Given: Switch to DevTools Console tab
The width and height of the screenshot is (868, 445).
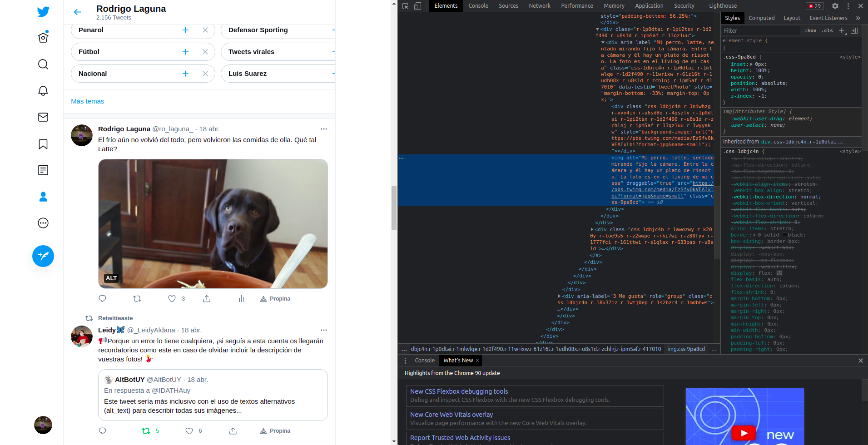Looking at the screenshot, I should (478, 6).
